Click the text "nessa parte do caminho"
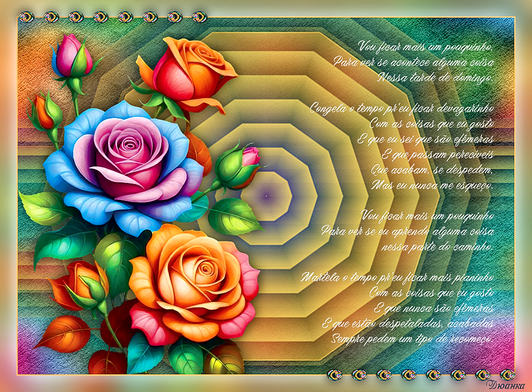The image size is (532, 392). 438,246
